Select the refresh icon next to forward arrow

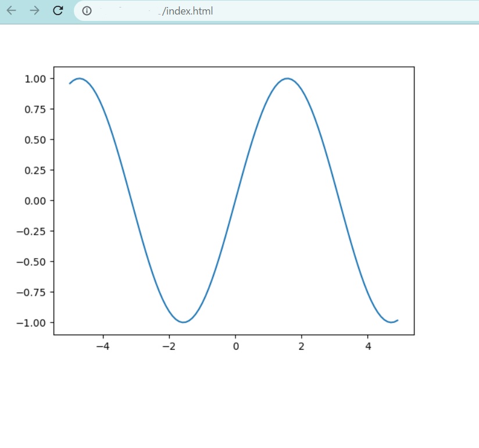coord(56,10)
